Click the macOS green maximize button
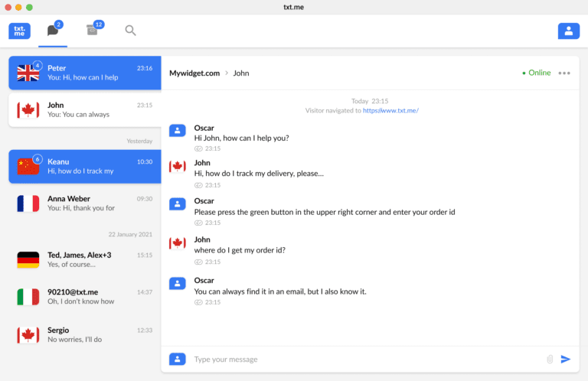 (x=30, y=7)
